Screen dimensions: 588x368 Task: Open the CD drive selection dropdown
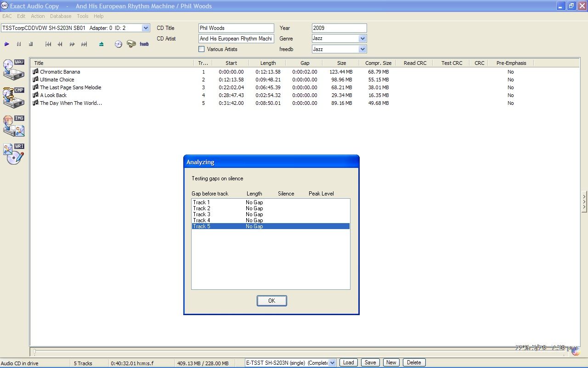[146, 28]
